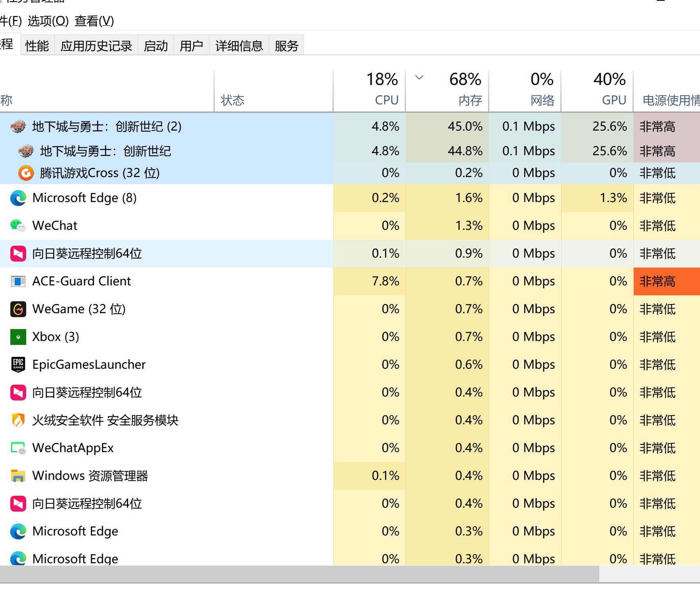Open the 服务 tab
The width and height of the screenshot is (700, 593).
[286, 46]
